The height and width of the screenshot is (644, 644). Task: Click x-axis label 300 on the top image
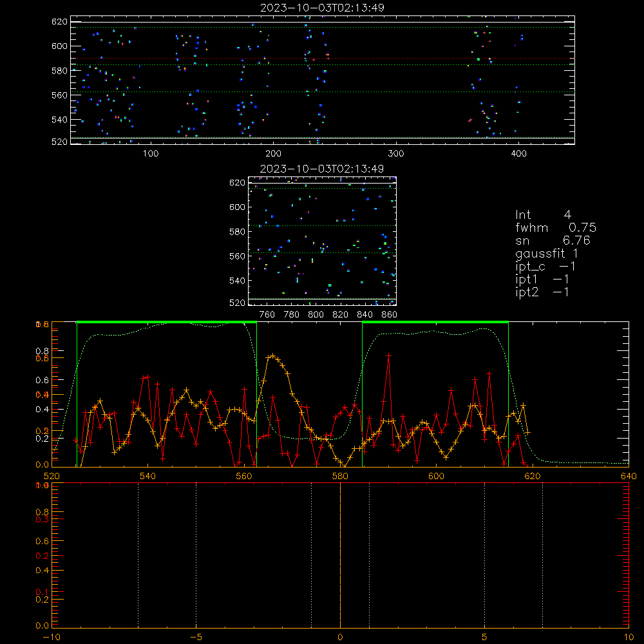point(396,154)
